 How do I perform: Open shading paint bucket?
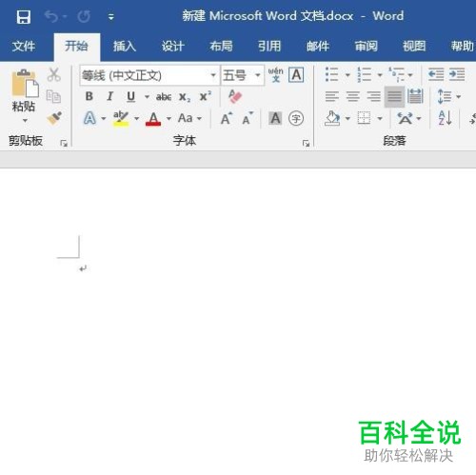332,119
